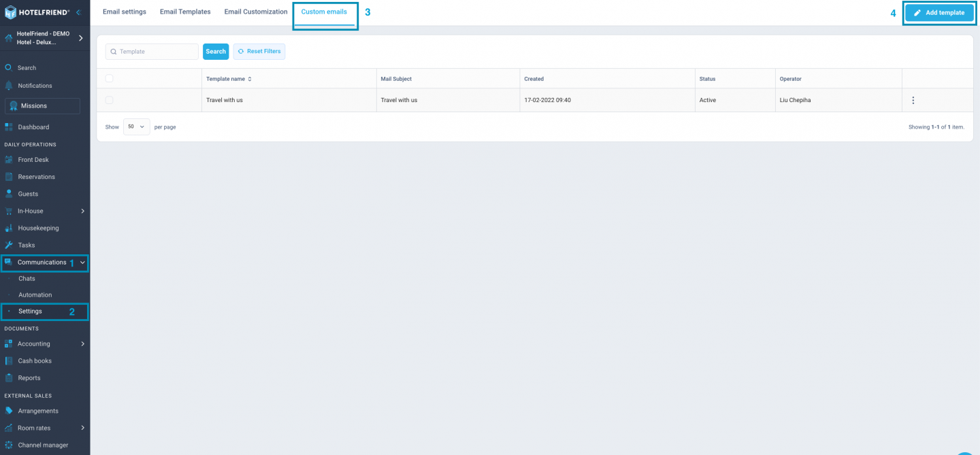Click the Reset Filters button
The image size is (980, 455).
[x=259, y=52]
